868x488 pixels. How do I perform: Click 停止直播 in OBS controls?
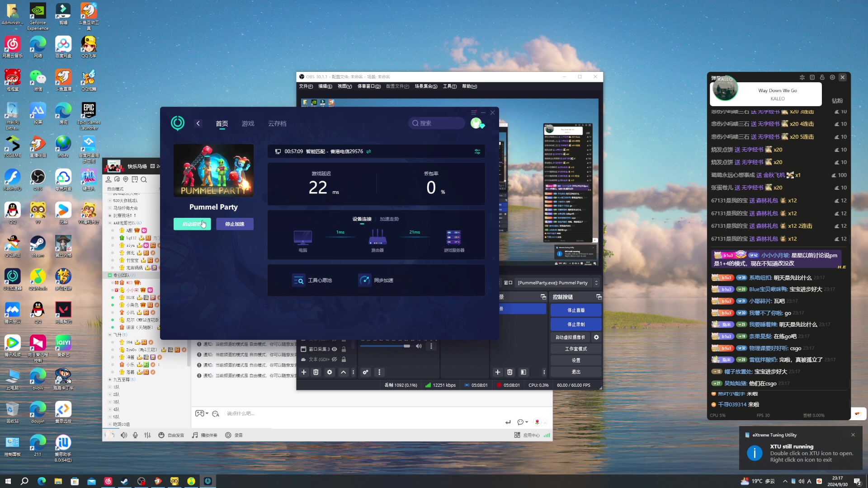point(576,310)
